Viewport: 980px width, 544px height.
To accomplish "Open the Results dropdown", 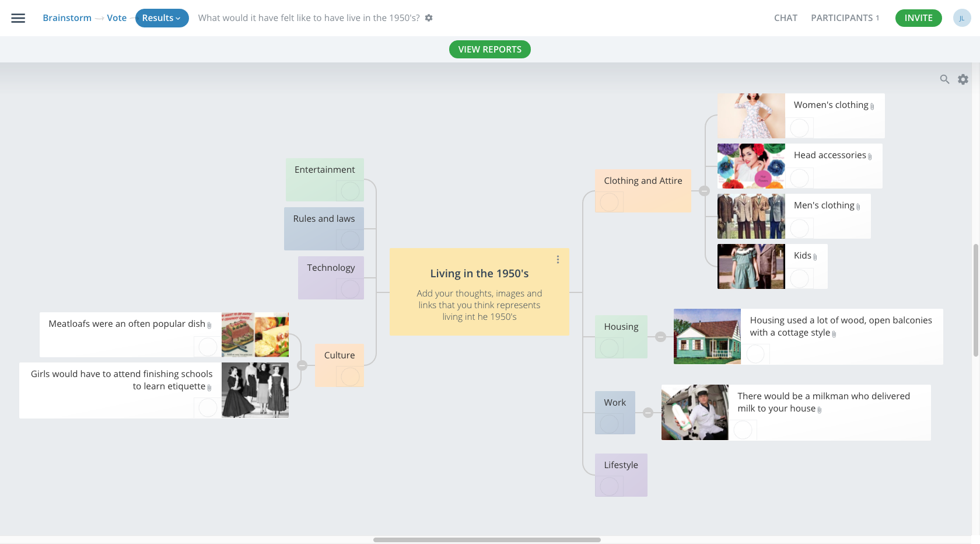I will (162, 18).
